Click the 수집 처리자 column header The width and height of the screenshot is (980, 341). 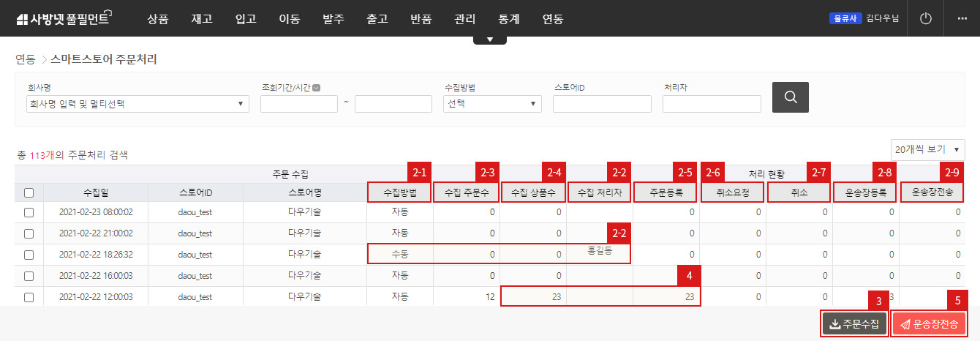pyautogui.click(x=600, y=193)
